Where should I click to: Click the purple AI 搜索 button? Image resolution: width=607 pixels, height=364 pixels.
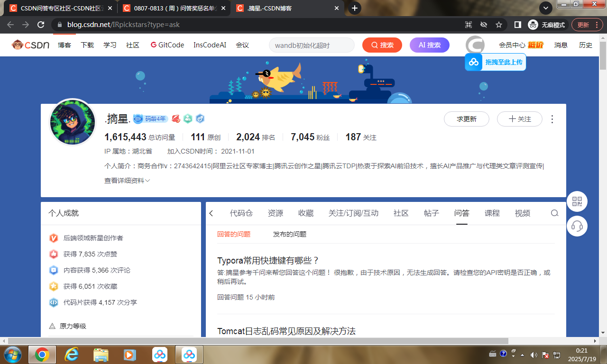pos(430,45)
